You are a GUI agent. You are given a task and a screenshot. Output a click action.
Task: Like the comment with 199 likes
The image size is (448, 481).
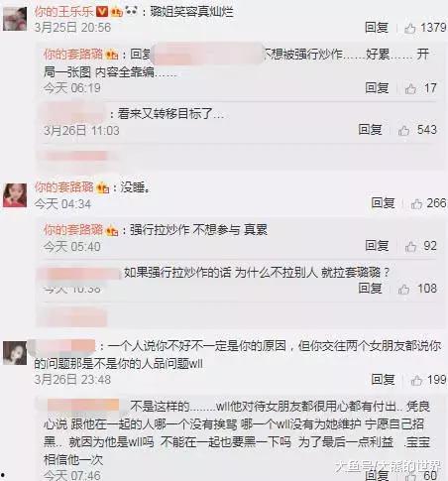coord(416,380)
